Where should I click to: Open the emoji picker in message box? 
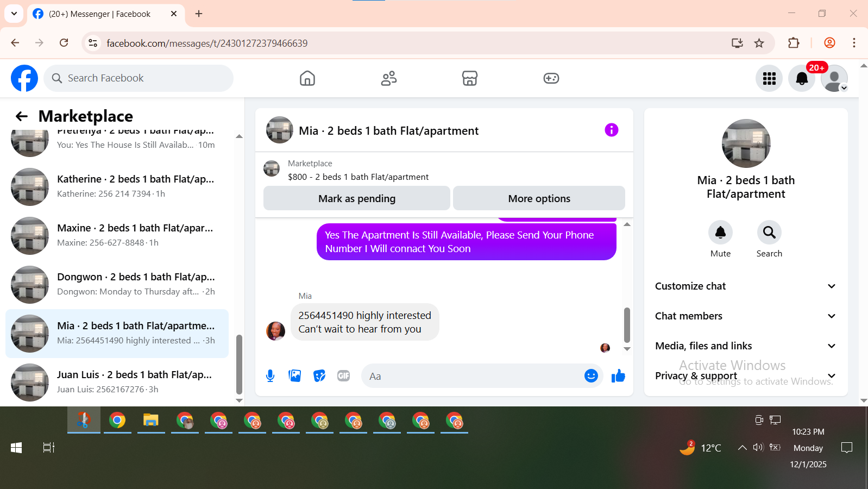pyautogui.click(x=591, y=376)
